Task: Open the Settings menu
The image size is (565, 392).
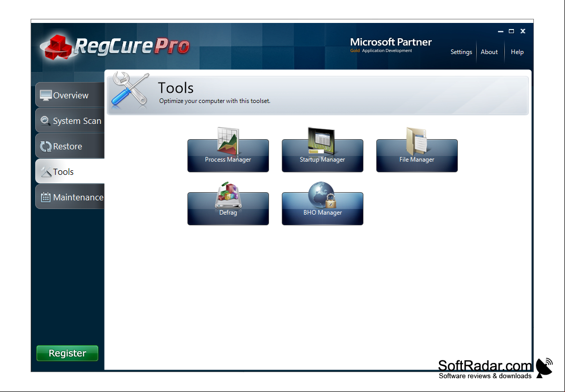Action: click(x=461, y=52)
